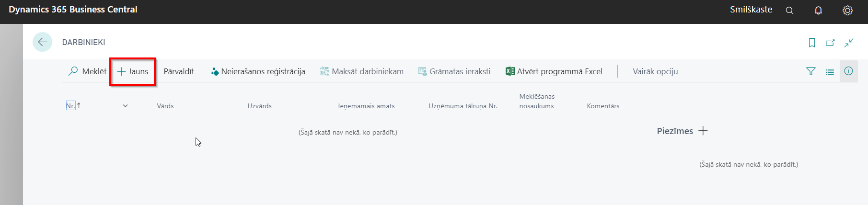Expand Vairāk opciju menu
868x205 pixels.
click(x=655, y=71)
